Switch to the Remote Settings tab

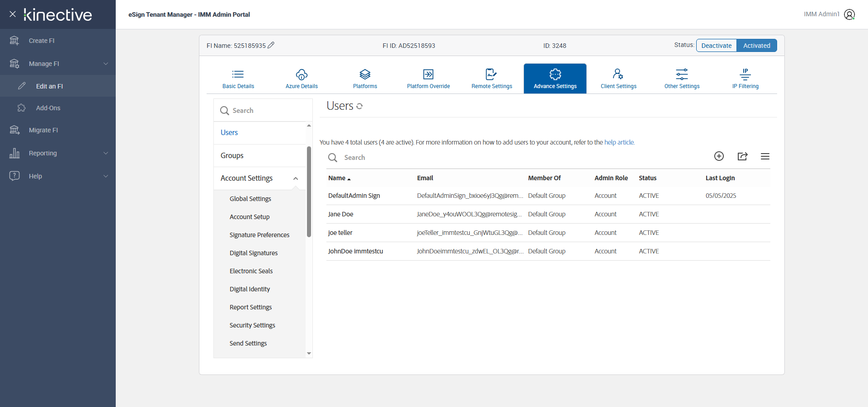tap(491, 79)
